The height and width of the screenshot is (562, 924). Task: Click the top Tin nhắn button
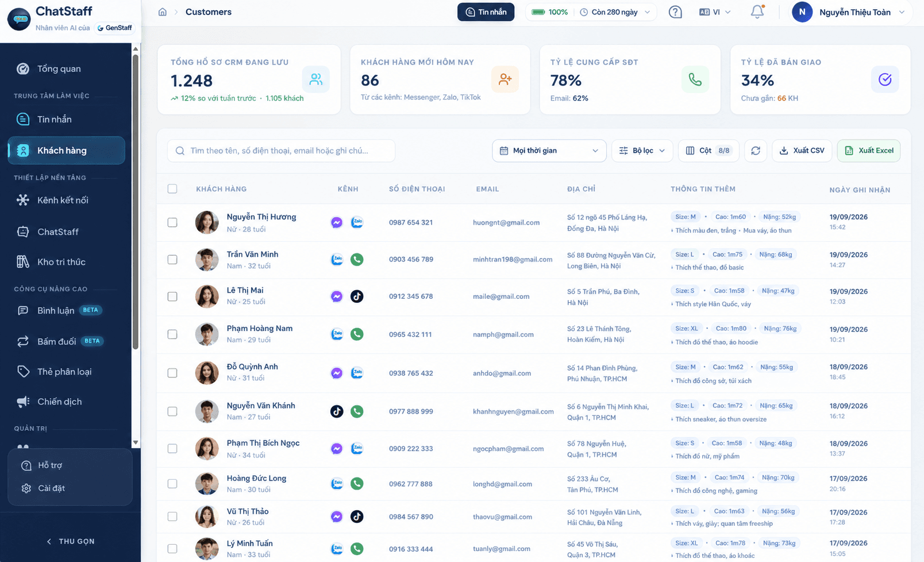tap(486, 12)
